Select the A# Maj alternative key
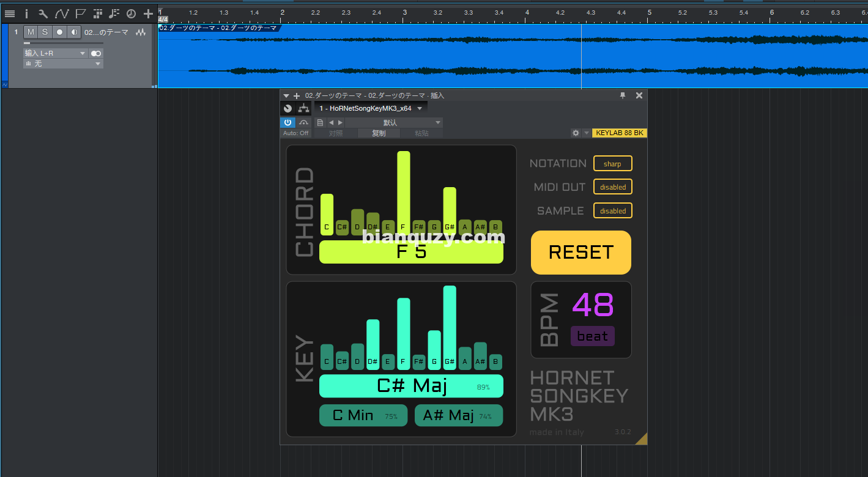 [x=459, y=415]
